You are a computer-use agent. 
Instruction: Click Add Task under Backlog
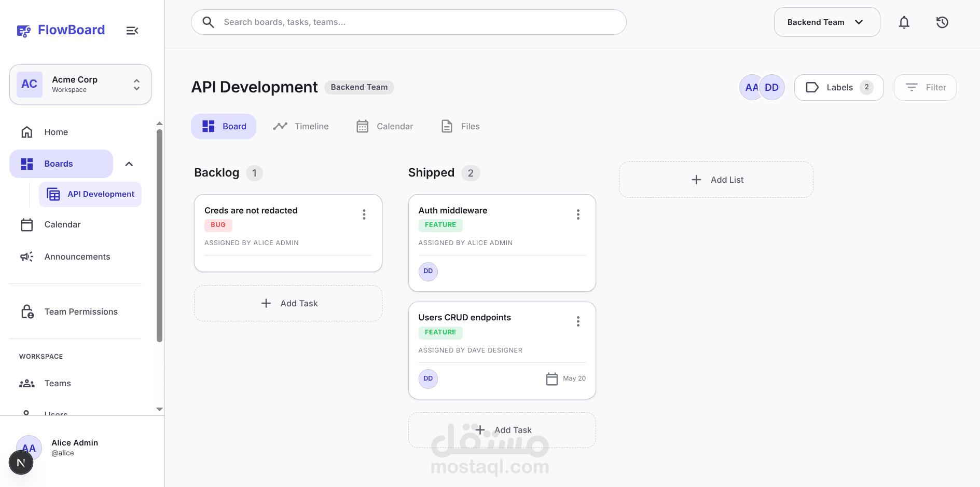(x=288, y=303)
